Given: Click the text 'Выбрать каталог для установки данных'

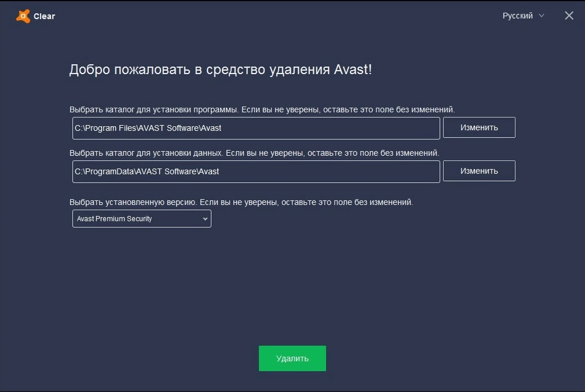Looking at the screenshot, I should pyautogui.click(x=146, y=153).
